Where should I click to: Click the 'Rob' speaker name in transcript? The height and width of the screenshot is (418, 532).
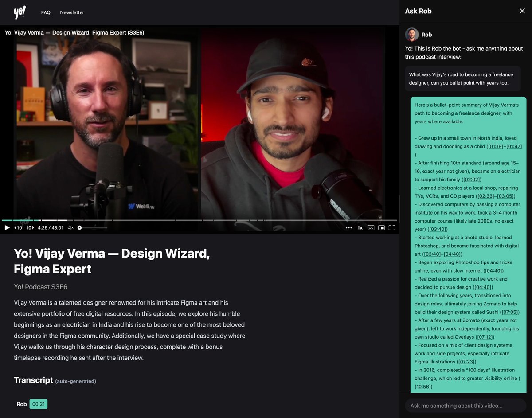22,404
